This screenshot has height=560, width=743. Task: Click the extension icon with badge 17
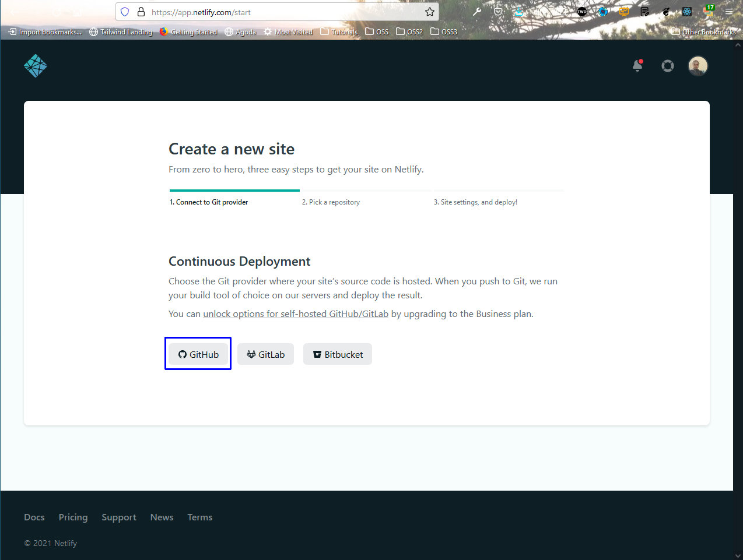coord(709,10)
